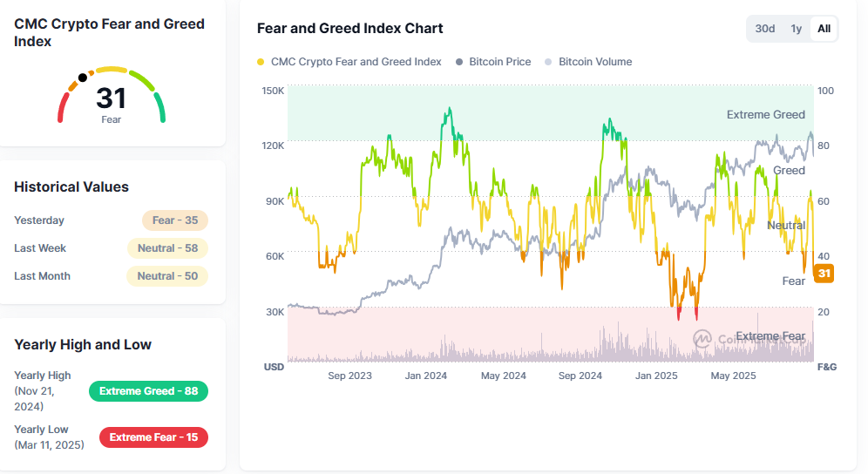Image resolution: width=868 pixels, height=474 pixels.
Task: Click the yellow Fear and Greed legend dot
Action: tap(261, 62)
